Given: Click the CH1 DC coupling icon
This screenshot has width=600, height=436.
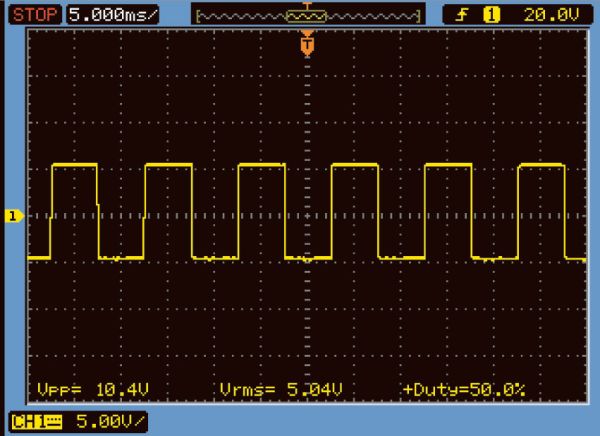Looking at the screenshot, I should pyautogui.click(x=50, y=421).
